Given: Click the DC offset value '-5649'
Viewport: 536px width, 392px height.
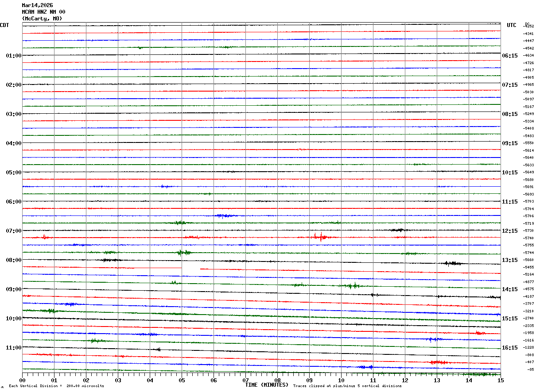Looking at the screenshot, I should [528, 173].
